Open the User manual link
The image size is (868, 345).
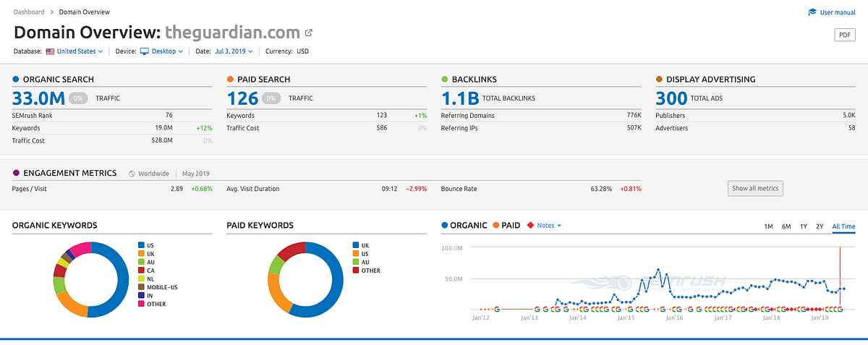click(838, 12)
